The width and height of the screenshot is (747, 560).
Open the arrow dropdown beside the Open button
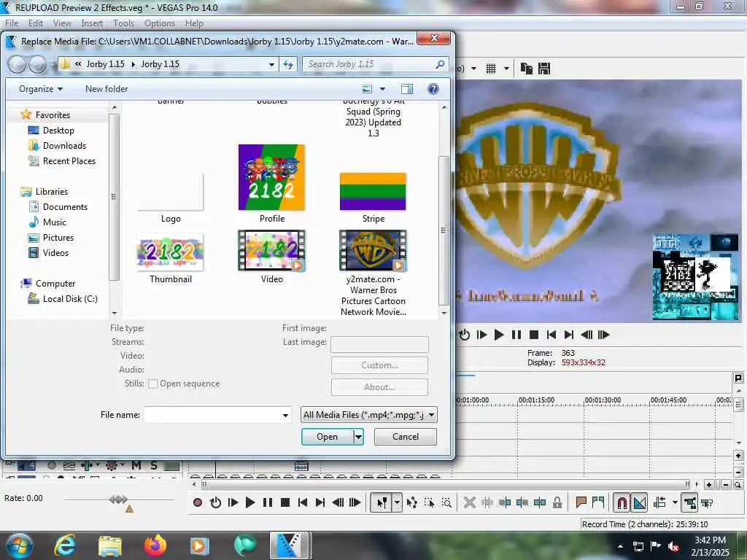tap(358, 437)
